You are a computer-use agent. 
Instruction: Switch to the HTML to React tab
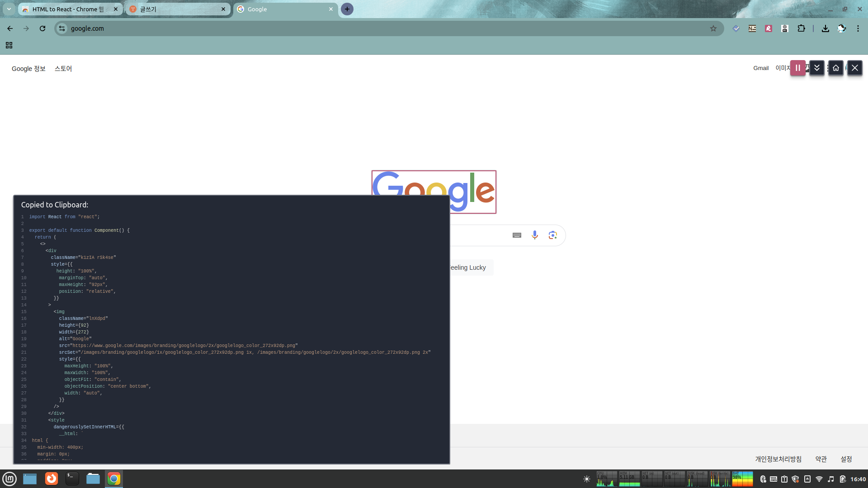tap(68, 9)
